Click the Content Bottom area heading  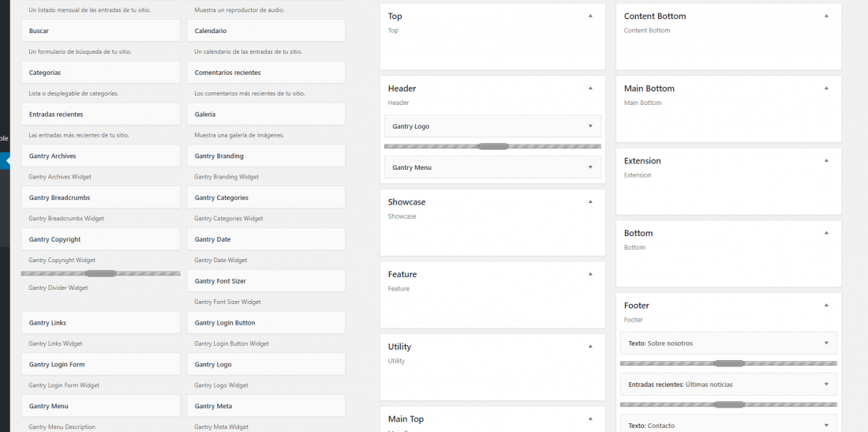tap(655, 16)
